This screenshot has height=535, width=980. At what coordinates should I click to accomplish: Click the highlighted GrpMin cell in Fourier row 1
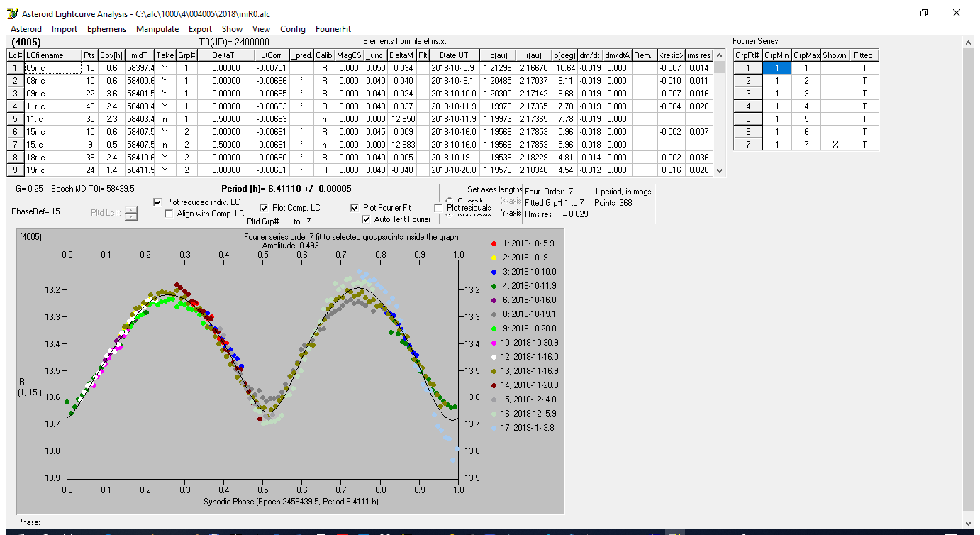776,68
